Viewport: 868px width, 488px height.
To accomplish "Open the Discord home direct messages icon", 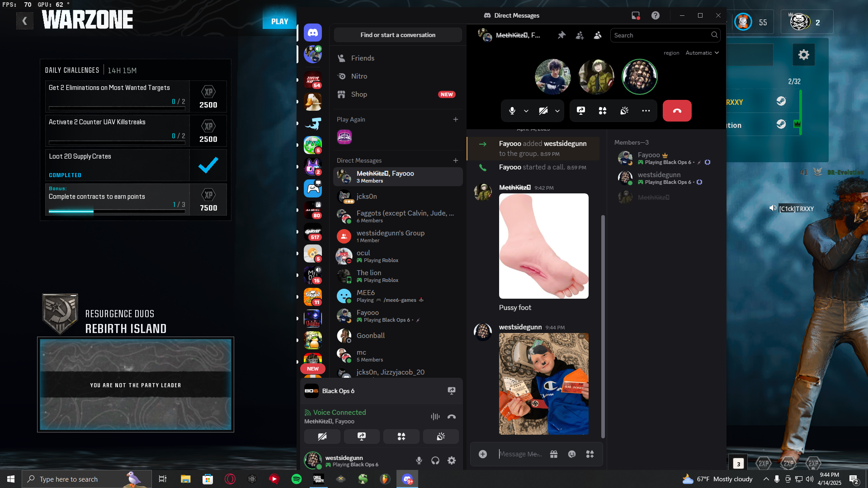I will pos(313,33).
